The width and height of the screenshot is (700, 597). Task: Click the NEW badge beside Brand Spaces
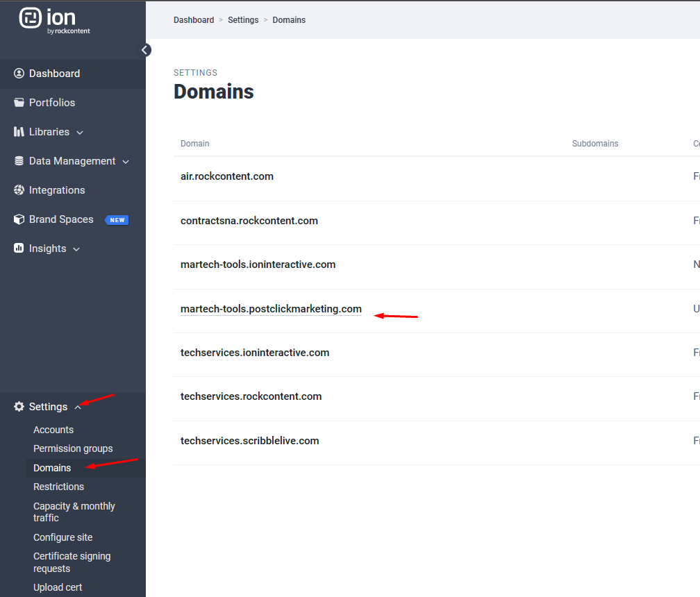point(117,220)
